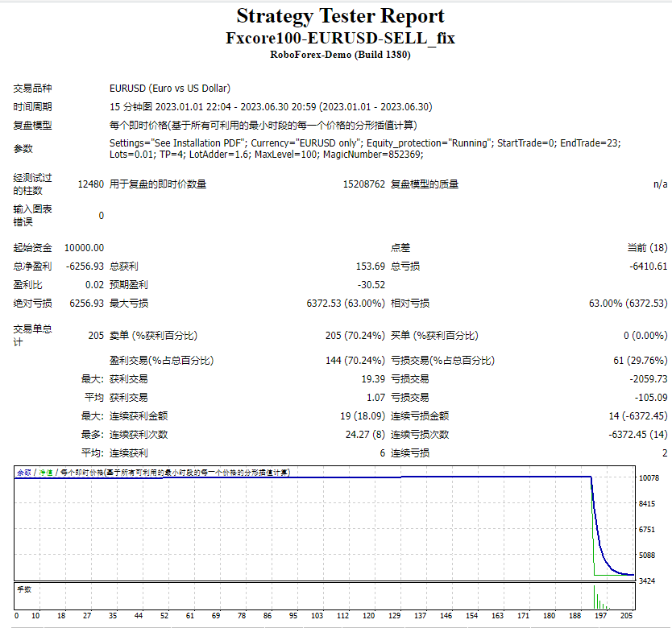672x628 pixels.
Task: Click the 61 (29.76%) loss trades value
Action: coord(641,360)
